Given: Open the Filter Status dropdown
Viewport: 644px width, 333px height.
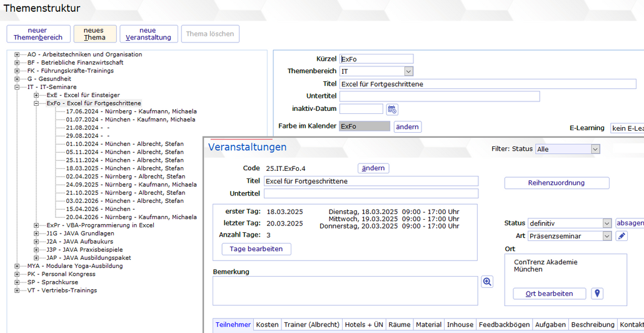Looking at the screenshot, I should (595, 149).
